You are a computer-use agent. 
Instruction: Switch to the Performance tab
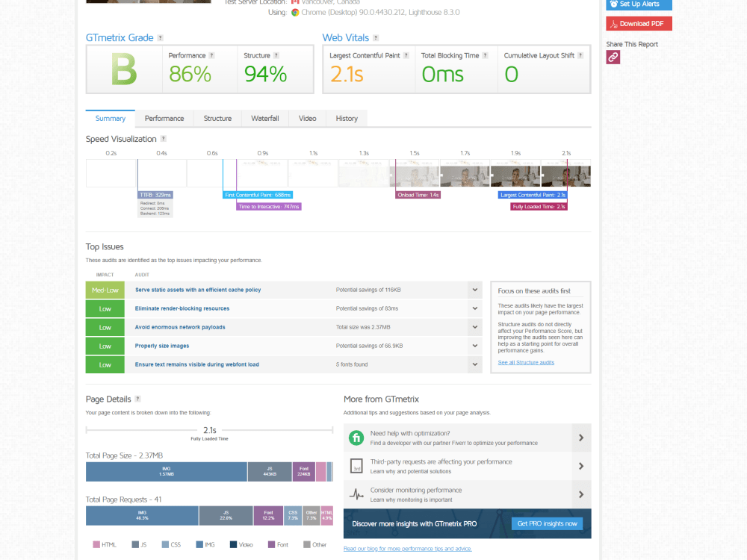[x=164, y=119]
